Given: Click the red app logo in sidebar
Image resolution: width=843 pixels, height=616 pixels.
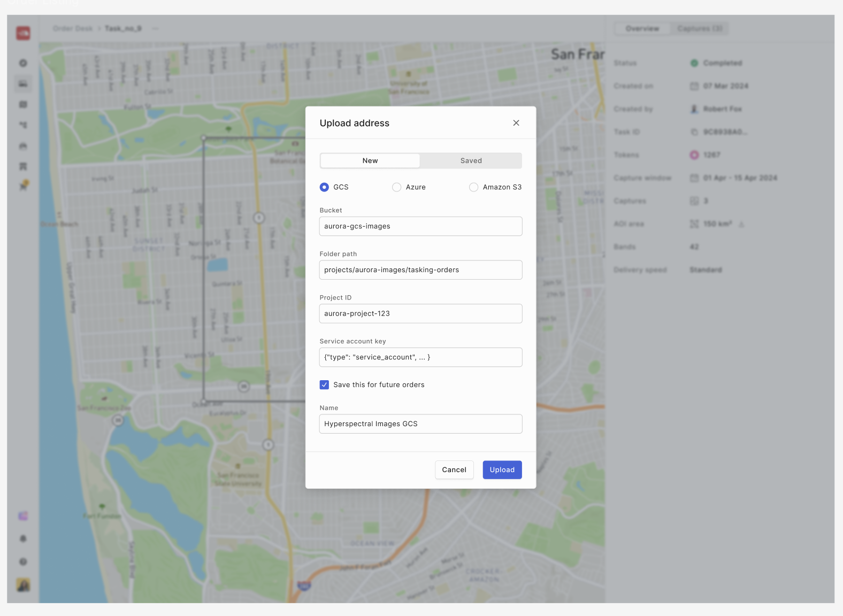Looking at the screenshot, I should [23, 33].
